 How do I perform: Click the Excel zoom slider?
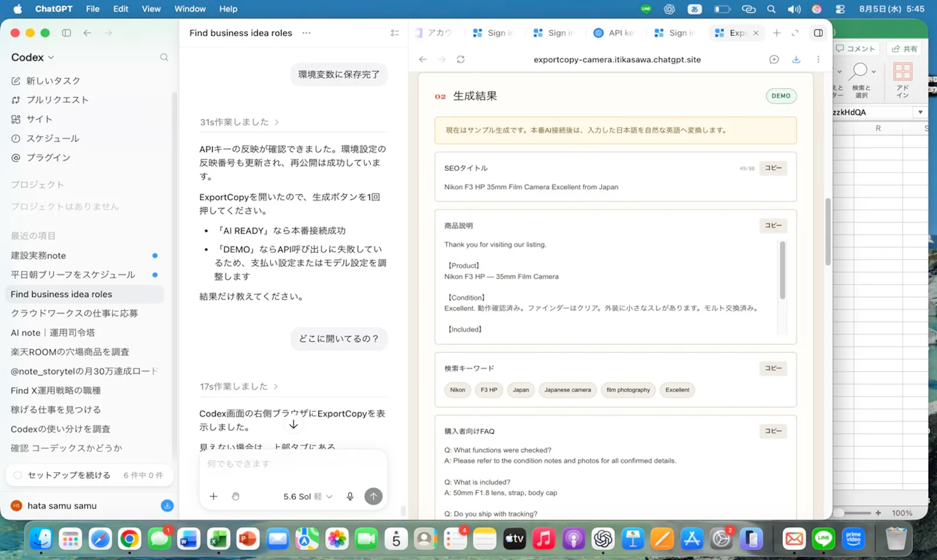click(856, 513)
